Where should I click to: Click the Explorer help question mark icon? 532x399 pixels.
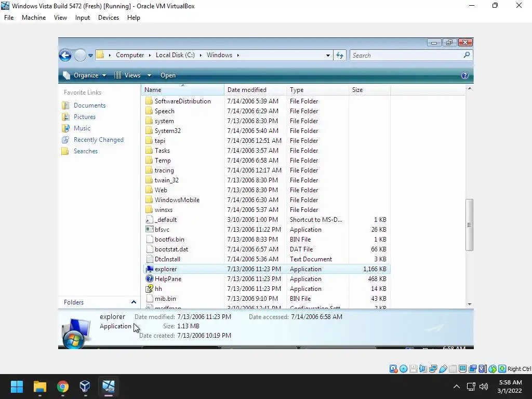point(465,75)
